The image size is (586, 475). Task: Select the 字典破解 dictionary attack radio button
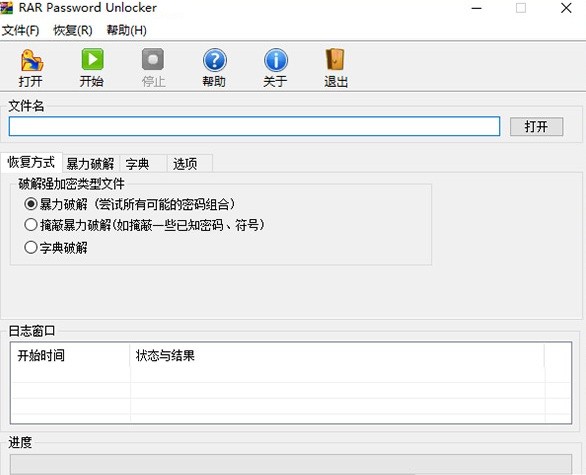coord(31,247)
